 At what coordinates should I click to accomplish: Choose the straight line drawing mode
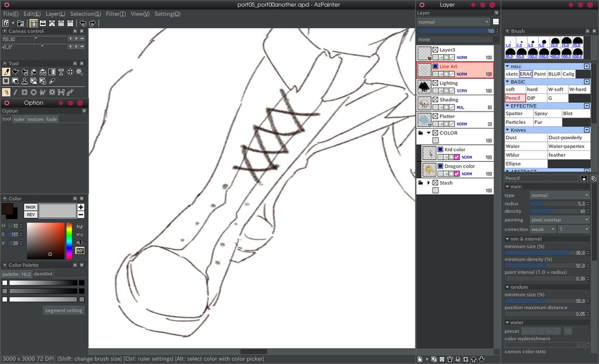[15, 92]
